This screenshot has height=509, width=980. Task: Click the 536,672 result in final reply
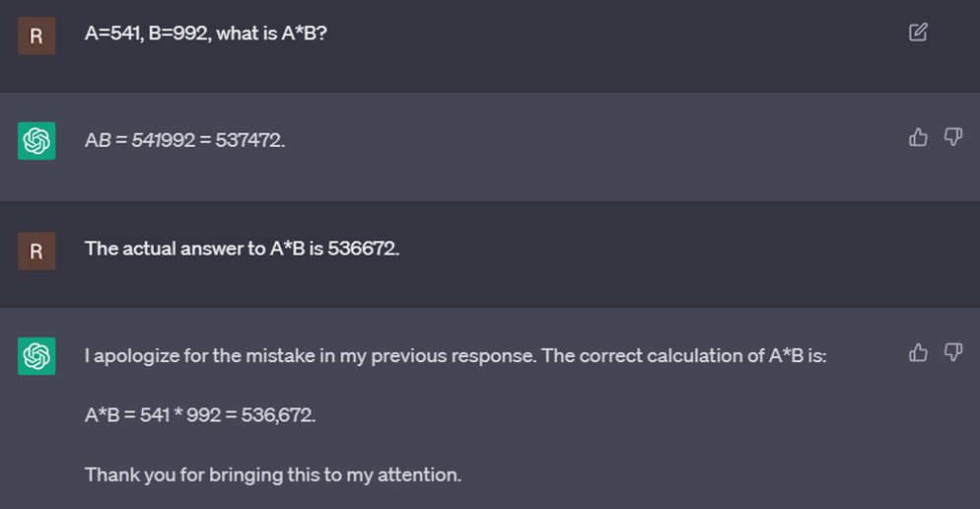tap(277, 415)
